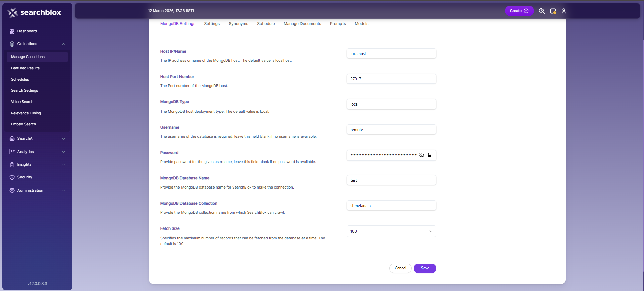Image resolution: width=644 pixels, height=291 pixels.
Task: Switch to MongoDB Settings tab
Action: 177,24
